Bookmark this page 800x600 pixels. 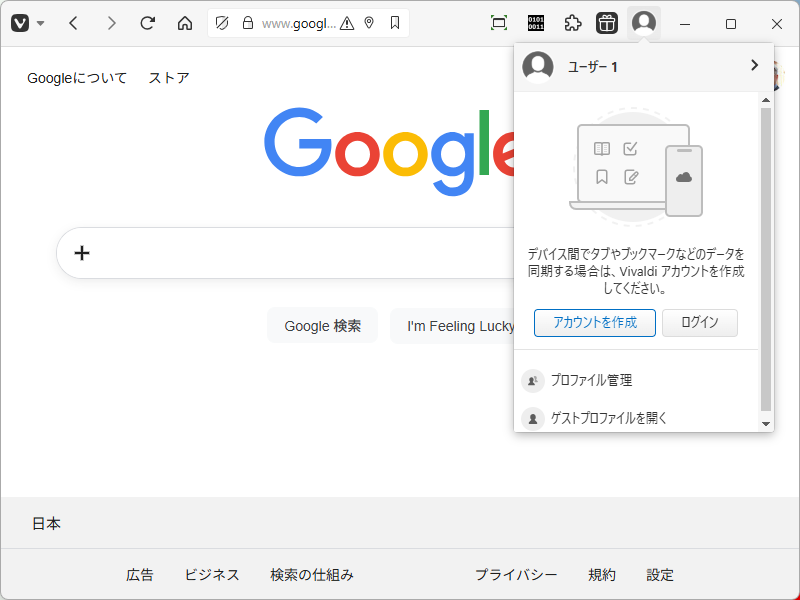tap(394, 23)
